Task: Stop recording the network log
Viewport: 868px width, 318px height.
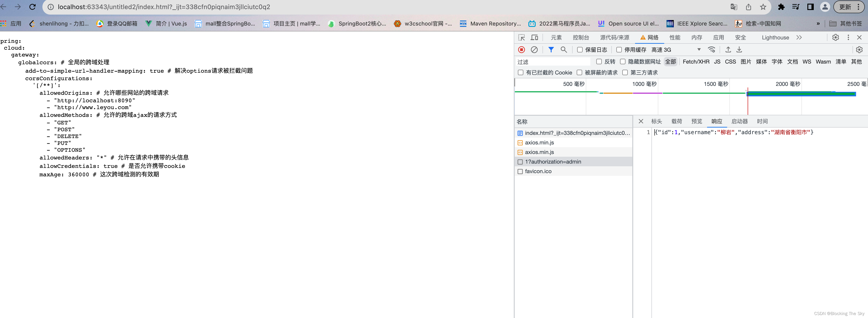Action: coord(522,50)
